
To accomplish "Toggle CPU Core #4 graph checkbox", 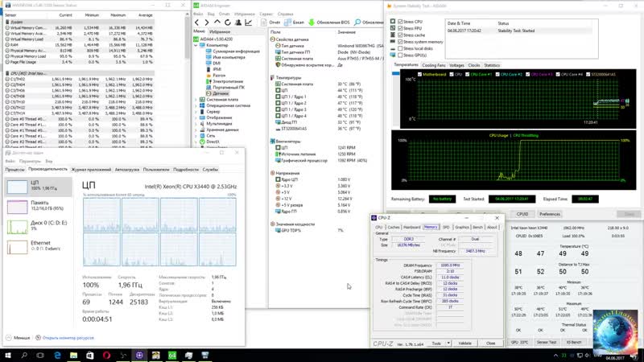I will tap(558, 74).
